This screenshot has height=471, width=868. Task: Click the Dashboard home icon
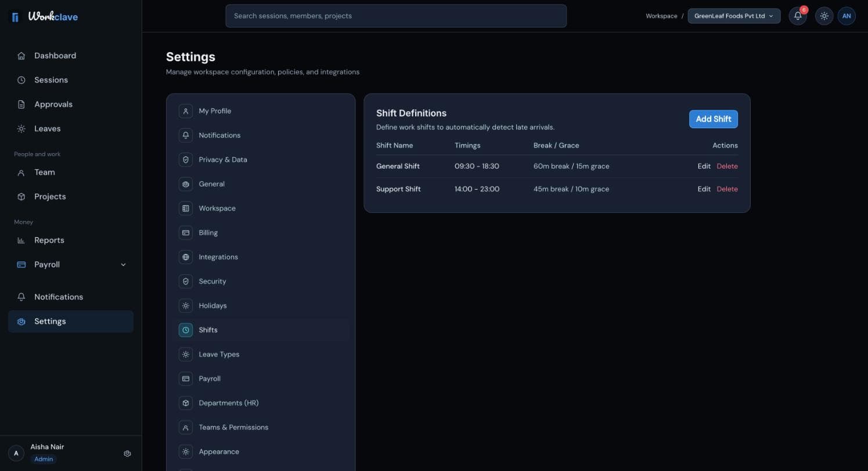21,56
